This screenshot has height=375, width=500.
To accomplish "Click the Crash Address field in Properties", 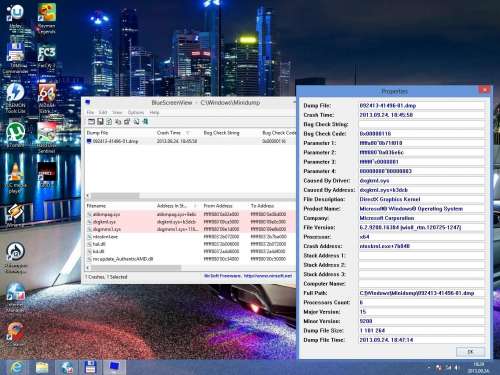I will click(x=421, y=246).
